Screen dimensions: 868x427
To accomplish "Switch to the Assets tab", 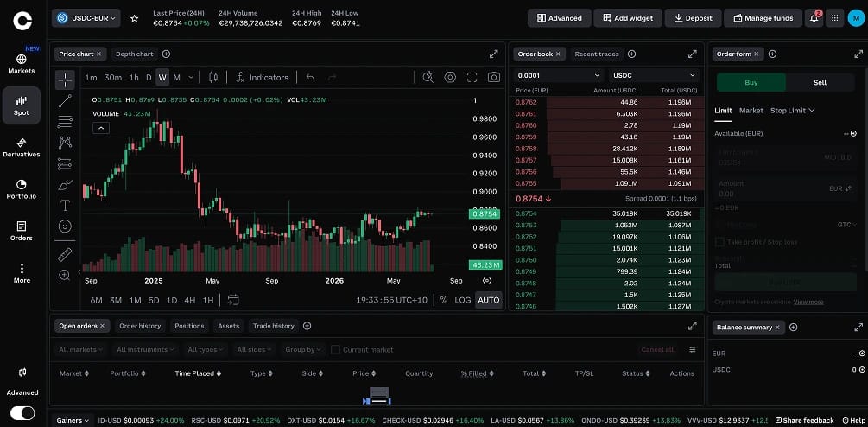I will 229,326.
